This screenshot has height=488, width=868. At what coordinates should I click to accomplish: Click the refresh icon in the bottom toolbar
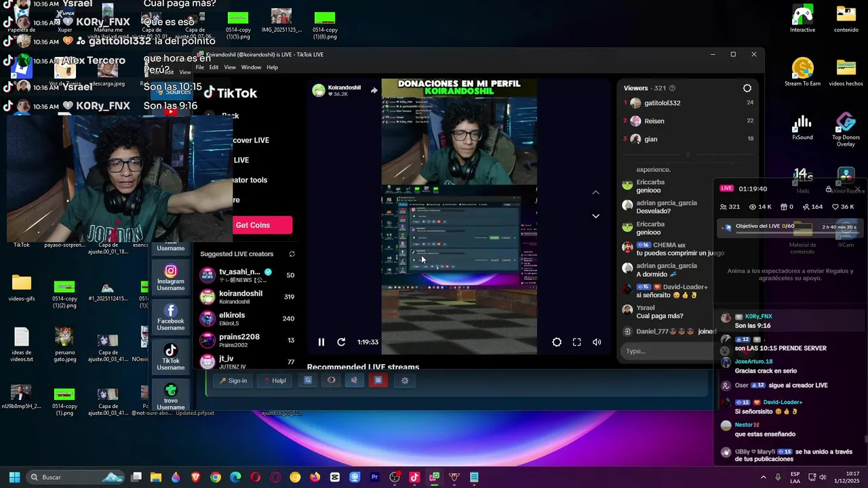tap(308, 381)
